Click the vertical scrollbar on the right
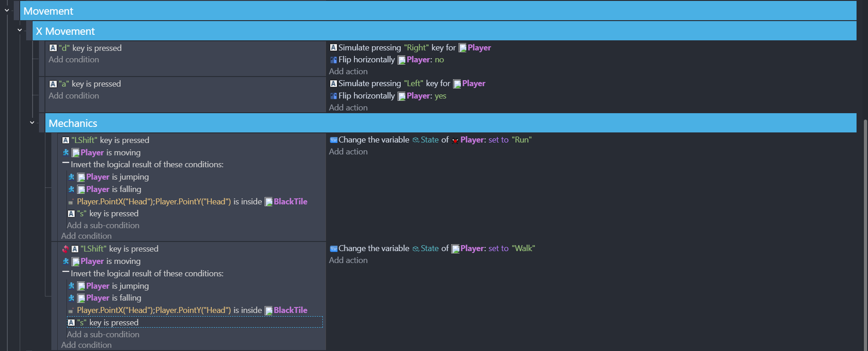868x351 pixels. coord(865,229)
